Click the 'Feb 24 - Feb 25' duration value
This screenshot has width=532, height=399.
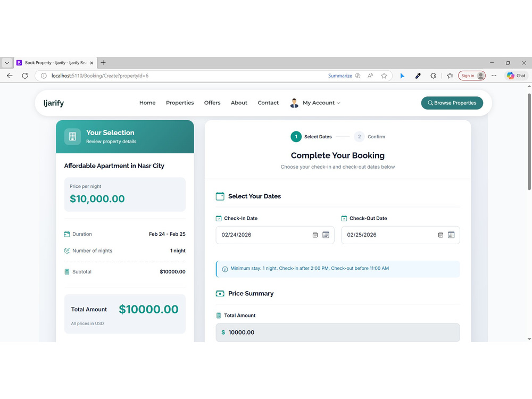[167, 234]
